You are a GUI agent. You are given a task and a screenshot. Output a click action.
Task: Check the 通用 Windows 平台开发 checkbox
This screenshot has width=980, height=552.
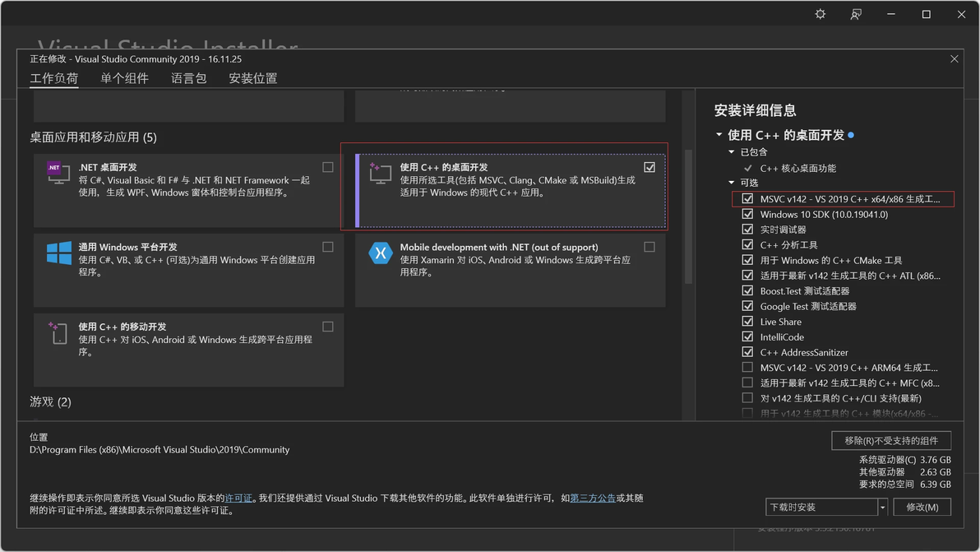(327, 247)
